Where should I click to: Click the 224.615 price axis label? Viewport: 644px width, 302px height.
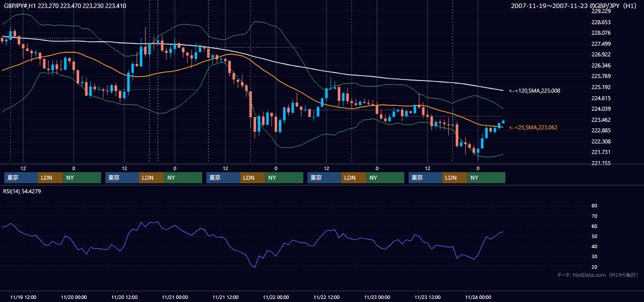[x=601, y=98]
